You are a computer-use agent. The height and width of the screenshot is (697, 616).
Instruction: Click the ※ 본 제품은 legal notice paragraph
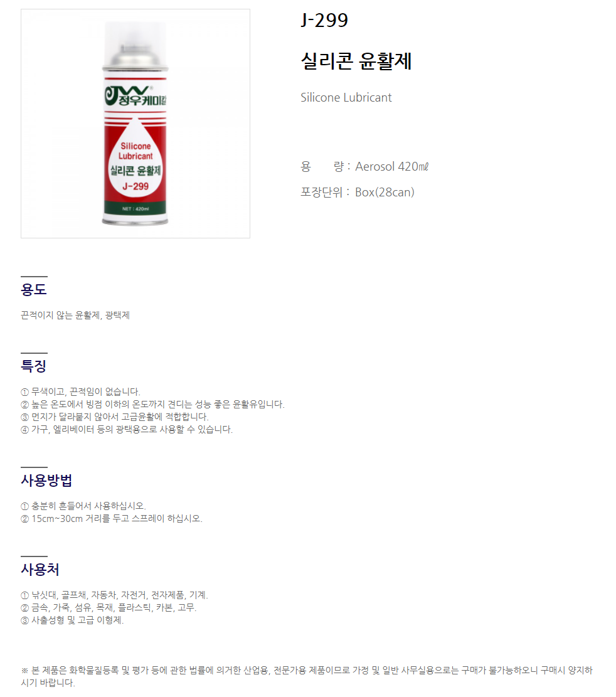[x=307, y=676]
